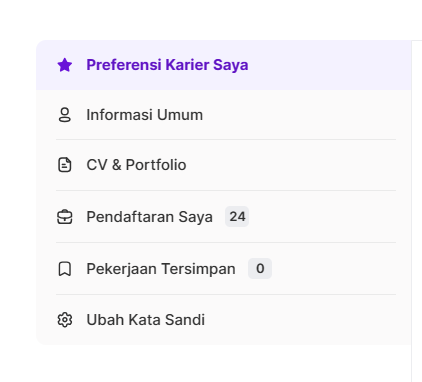The height and width of the screenshot is (382, 422).
Task: Click blank area right of Informasi Umum label
Action: coord(300,115)
